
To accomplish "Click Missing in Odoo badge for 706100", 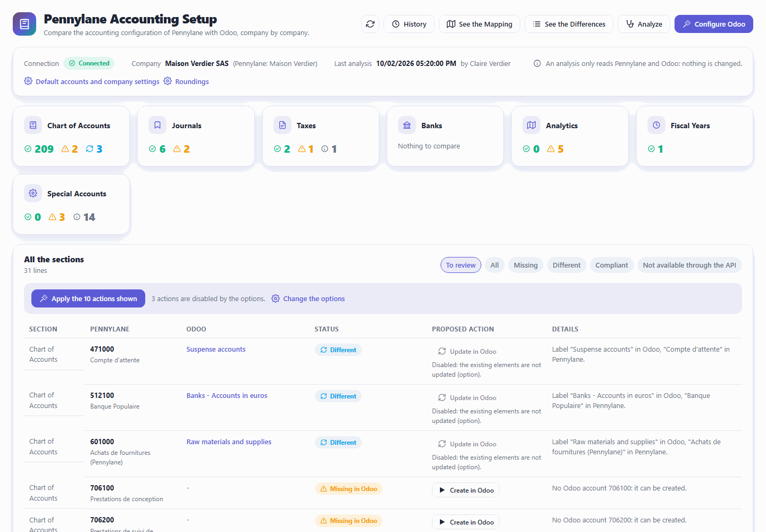I will pos(348,489).
